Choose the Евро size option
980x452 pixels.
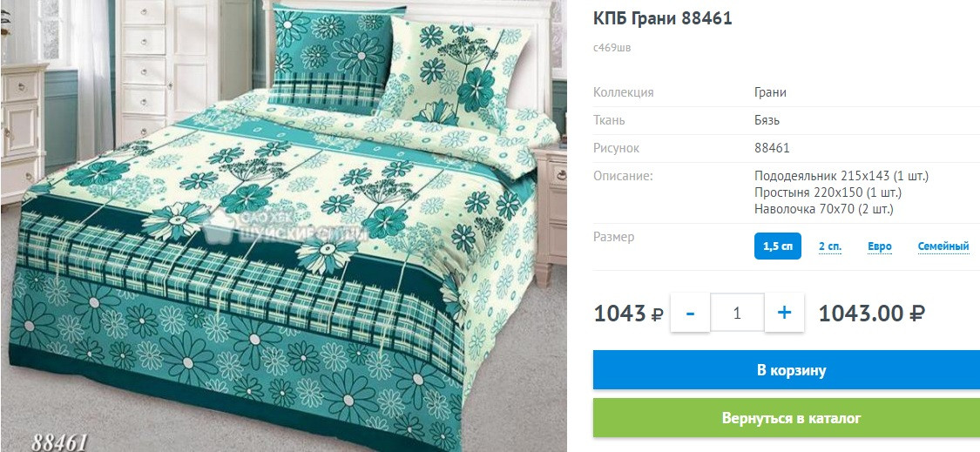coord(879,246)
